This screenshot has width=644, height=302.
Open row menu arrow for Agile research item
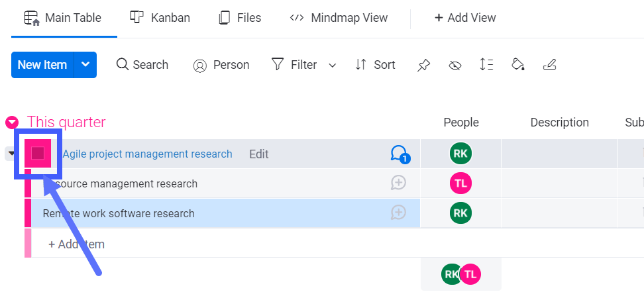point(11,154)
